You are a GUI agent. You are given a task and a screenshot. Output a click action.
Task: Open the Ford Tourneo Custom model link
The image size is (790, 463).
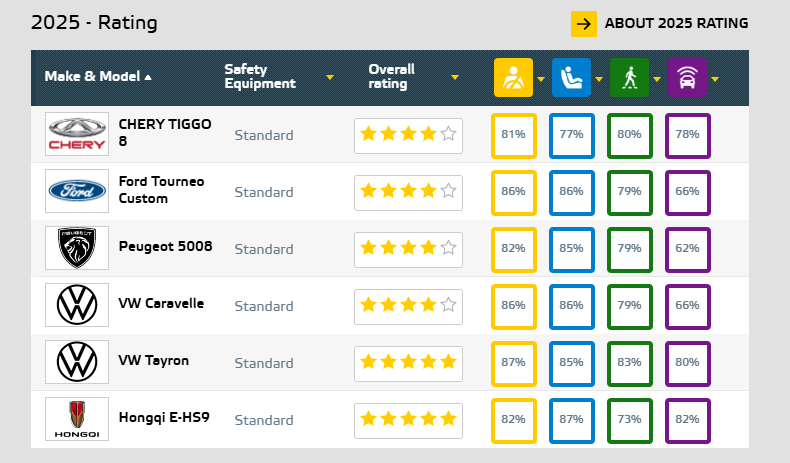[x=161, y=190]
